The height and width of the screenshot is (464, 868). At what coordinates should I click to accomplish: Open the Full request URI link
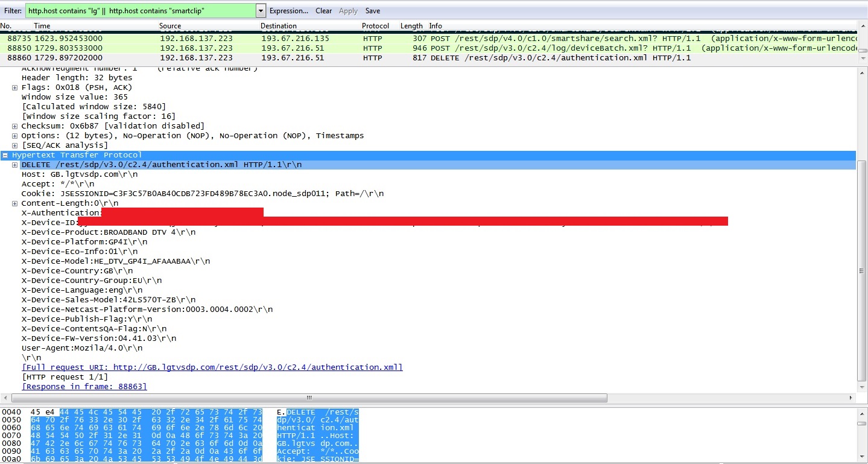212,367
